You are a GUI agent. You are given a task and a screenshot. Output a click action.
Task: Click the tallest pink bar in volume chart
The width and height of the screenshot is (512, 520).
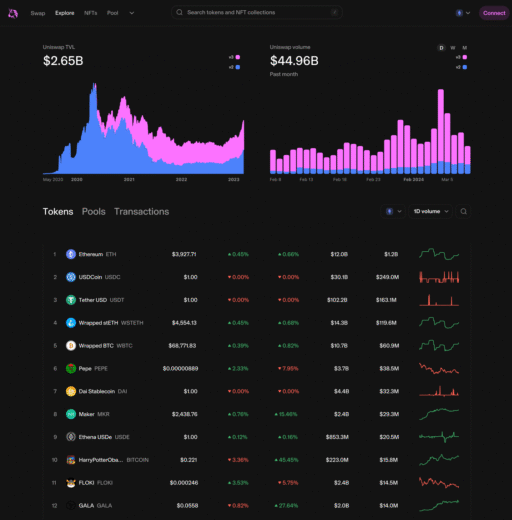coord(441,125)
